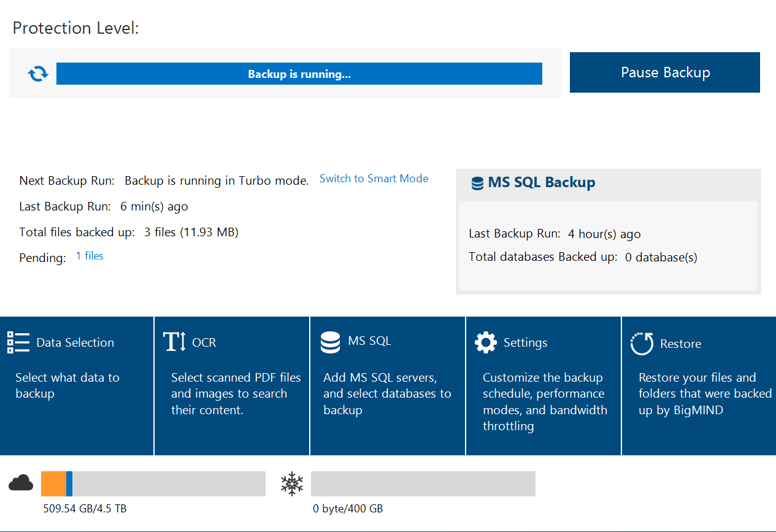Image resolution: width=776 pixels, height=532 pixels.
Task: Click the 3 files (11.93 MB) value
Action: point(191,232)
